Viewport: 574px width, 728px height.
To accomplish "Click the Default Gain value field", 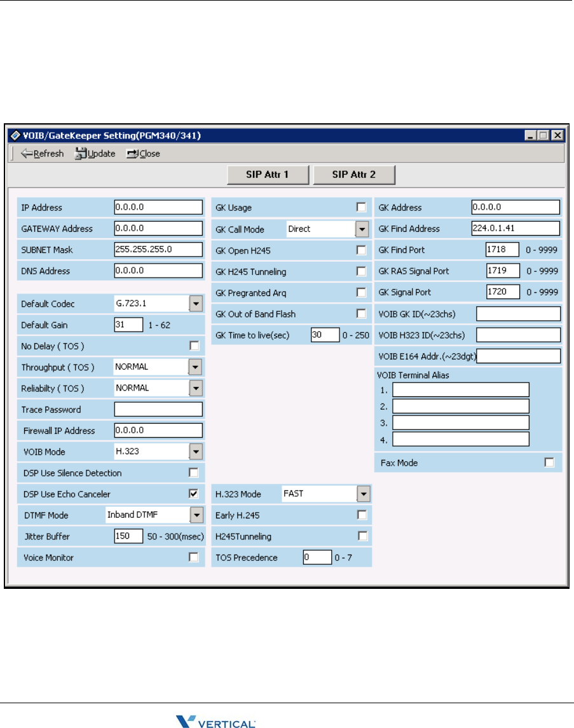I will [128, 325].
